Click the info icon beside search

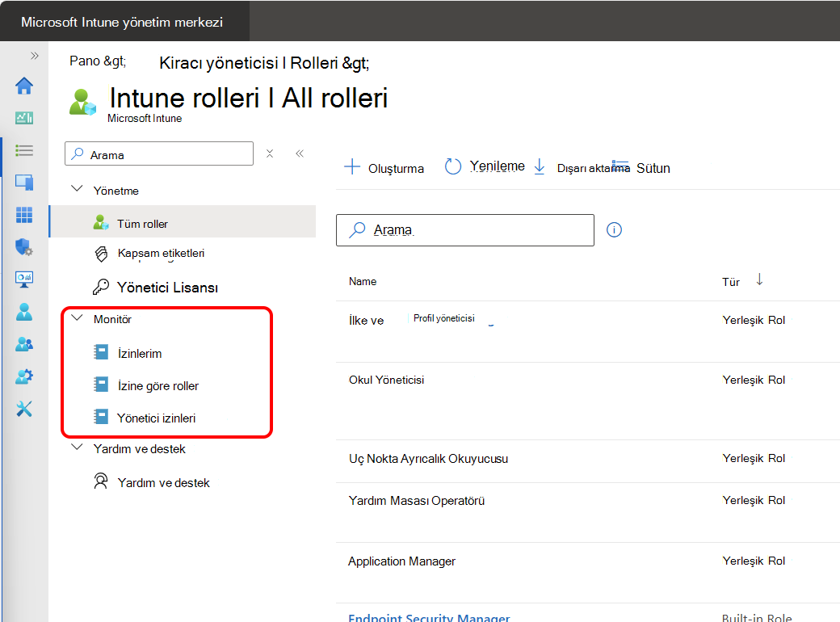(x=614, y=230)
